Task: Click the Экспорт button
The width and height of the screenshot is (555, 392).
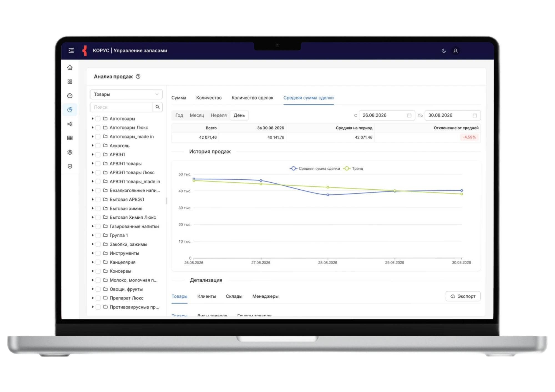Action: tap(463, 296)
